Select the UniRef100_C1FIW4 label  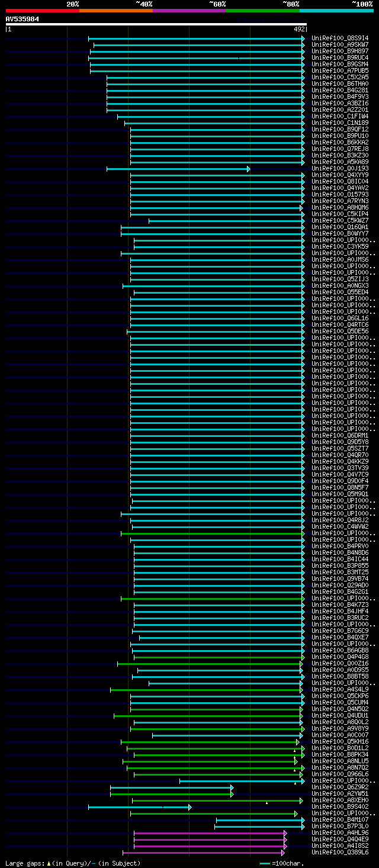click(x=340, y=116)
